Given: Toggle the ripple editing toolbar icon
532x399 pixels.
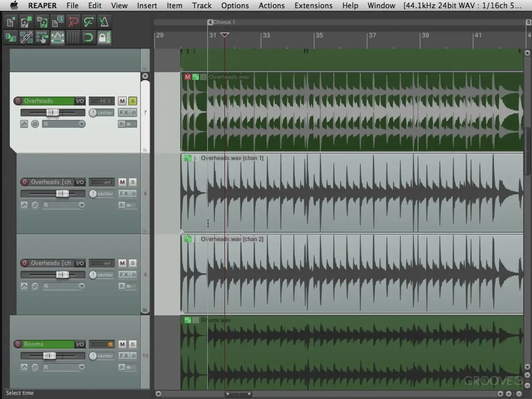Looking at the screenshot, I should click(x=42, y=37).
